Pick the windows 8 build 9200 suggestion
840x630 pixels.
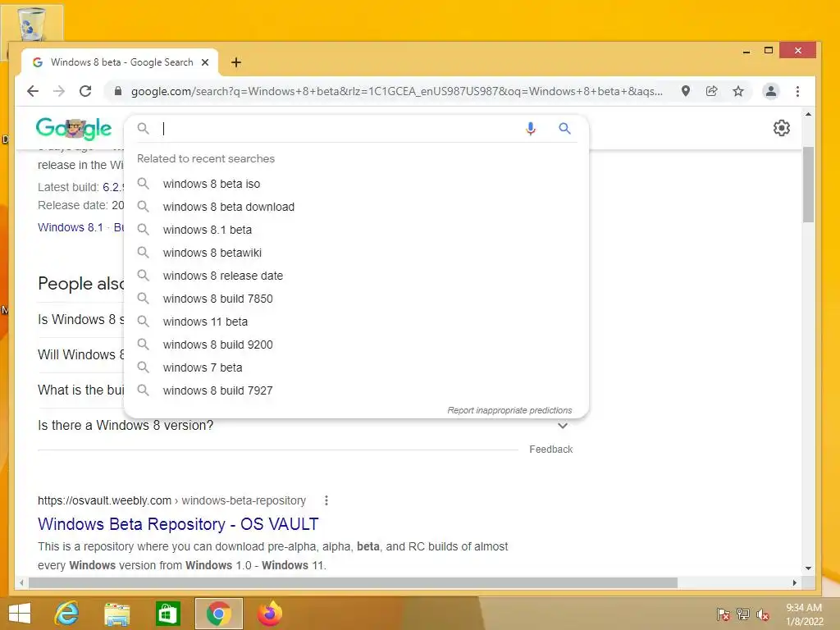[x=356, y=345]
